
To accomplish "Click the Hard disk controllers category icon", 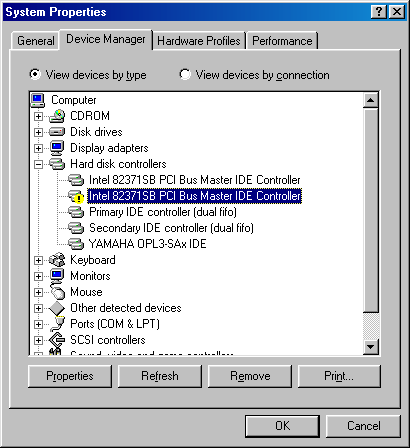I will coord(57,164).
